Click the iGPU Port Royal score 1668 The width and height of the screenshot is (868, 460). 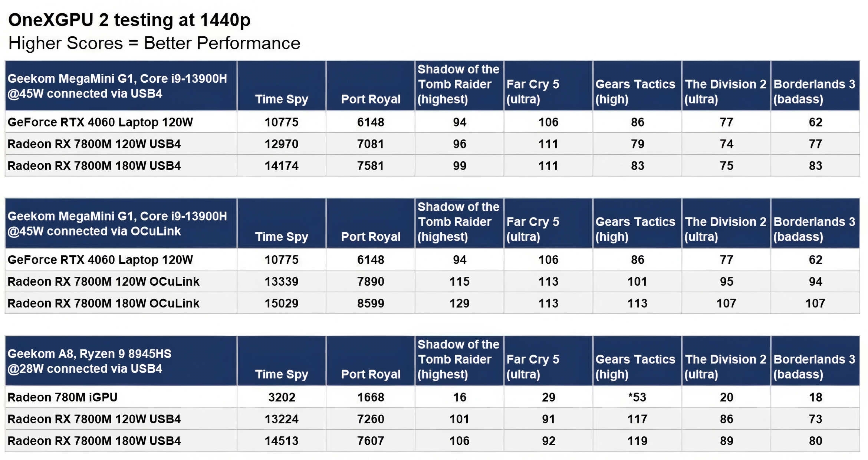[371, 397]
